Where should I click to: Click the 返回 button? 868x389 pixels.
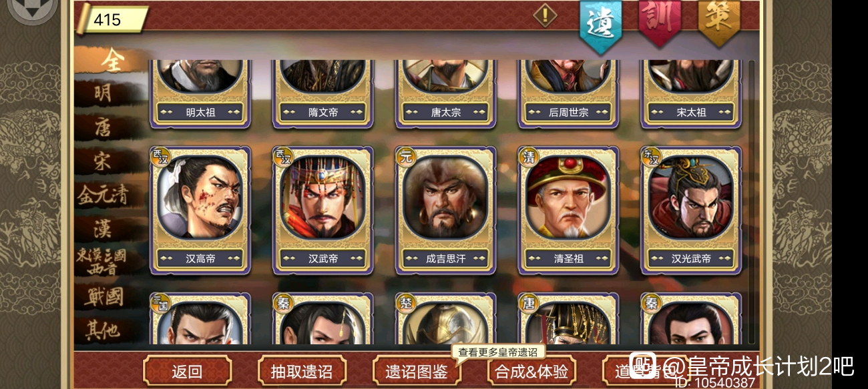click(x=188, y=371)
